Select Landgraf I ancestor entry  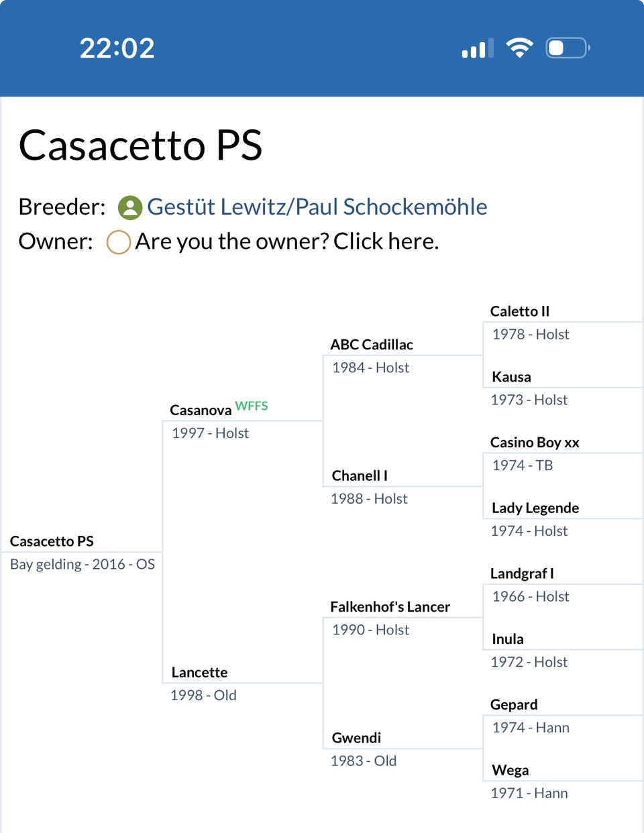[522, 573]
